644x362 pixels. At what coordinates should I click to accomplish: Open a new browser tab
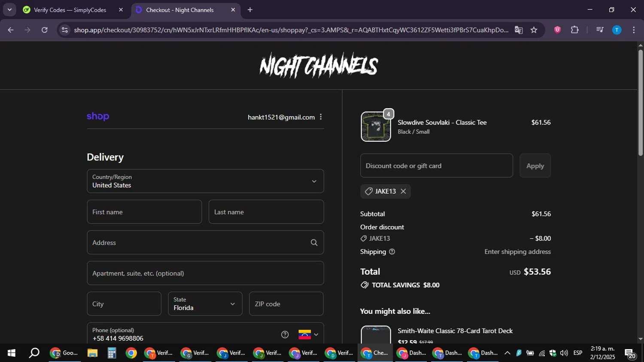point(250,10)
